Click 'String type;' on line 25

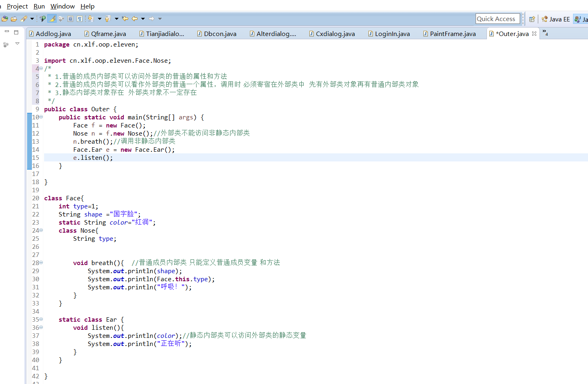(x=95, y=239)
